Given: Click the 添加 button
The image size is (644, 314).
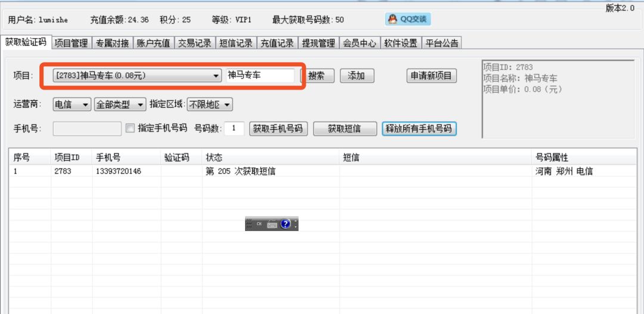Looking at the screenshot, I should coord(357,76).
